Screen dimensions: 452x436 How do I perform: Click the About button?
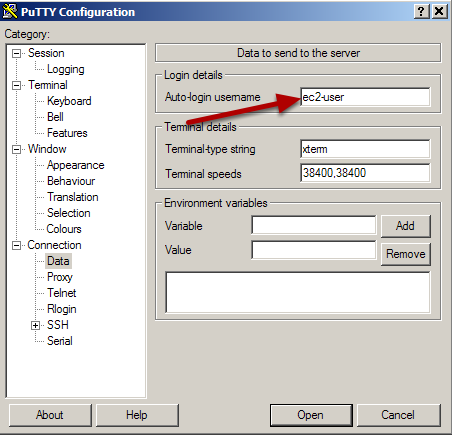[x=50, y=415]
